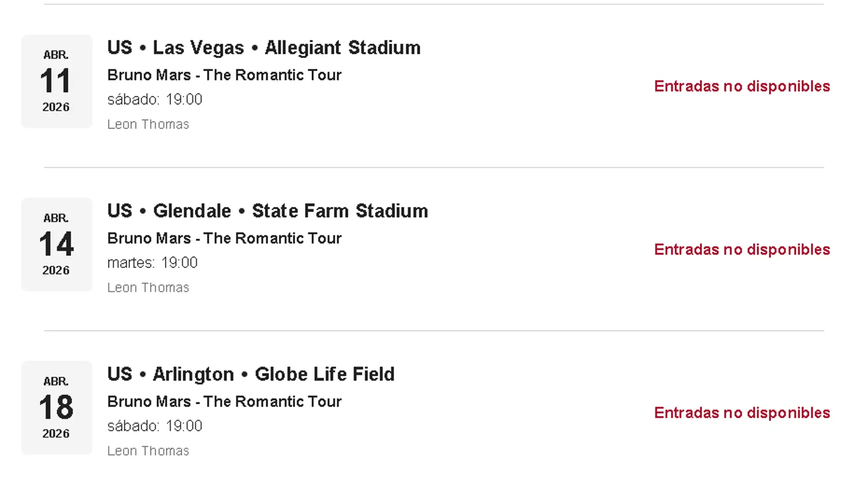Click the large 18 day number

coord(56,407)
